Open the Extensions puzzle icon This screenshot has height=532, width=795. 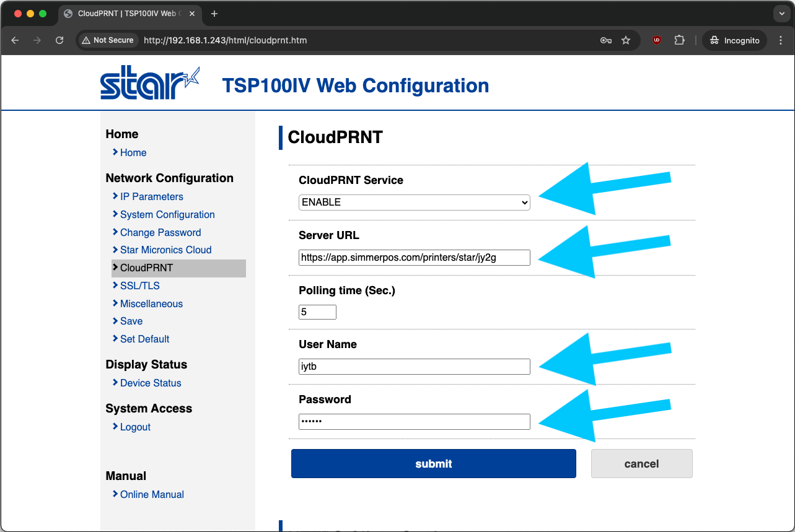pyautogui.click(x=679, y=40)
